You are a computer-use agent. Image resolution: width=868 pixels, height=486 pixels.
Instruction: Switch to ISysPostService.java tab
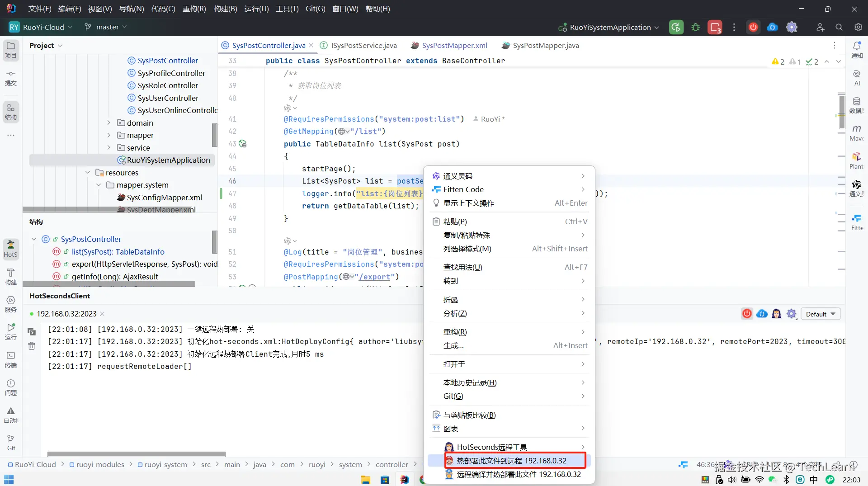click(359, 46)
